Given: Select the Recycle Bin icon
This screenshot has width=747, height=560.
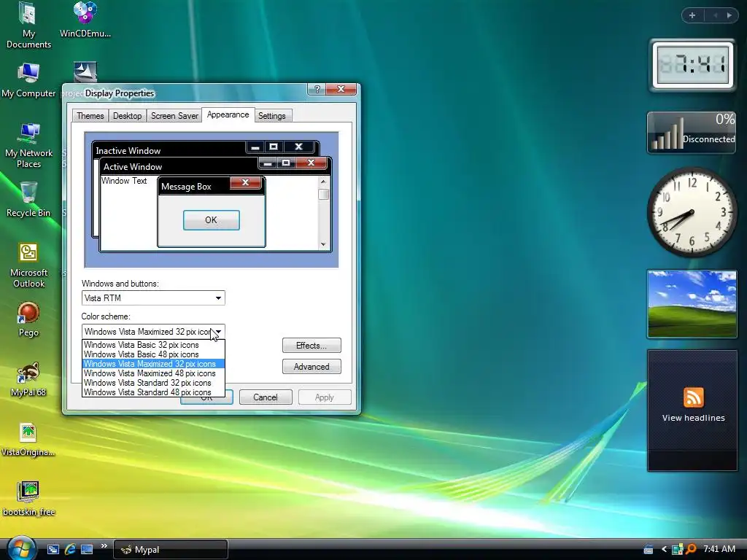Looking at the screenshot, I should click(28, 199).
